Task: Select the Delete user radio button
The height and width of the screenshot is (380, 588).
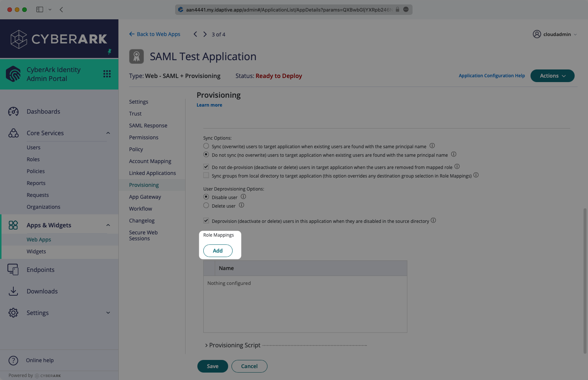Action: click(206, 205)
